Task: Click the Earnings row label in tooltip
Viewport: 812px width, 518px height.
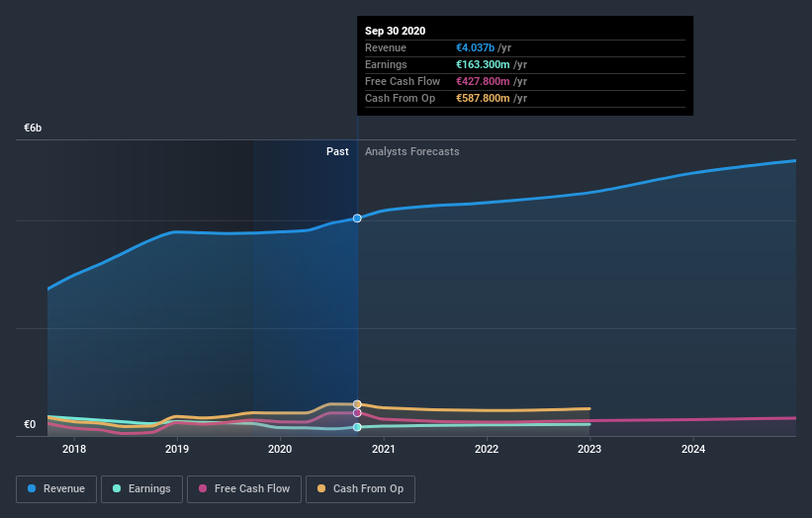Action: click(x=386, y=64)
